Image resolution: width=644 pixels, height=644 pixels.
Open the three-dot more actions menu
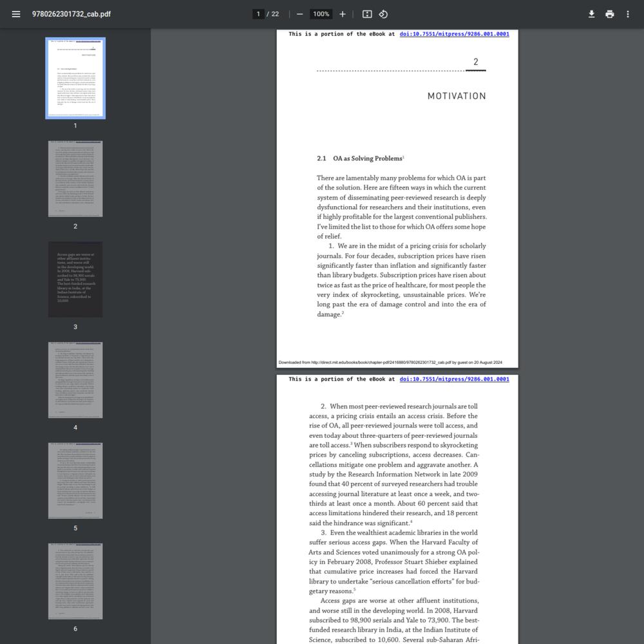click(627, 14)
